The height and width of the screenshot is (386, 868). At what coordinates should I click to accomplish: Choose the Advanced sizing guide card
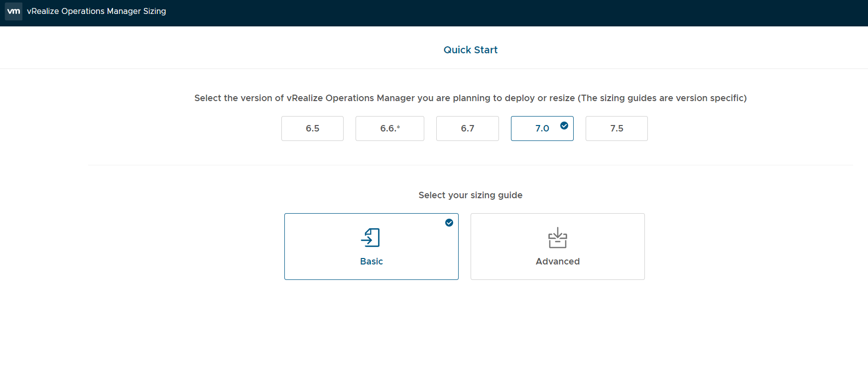(558, 247)
